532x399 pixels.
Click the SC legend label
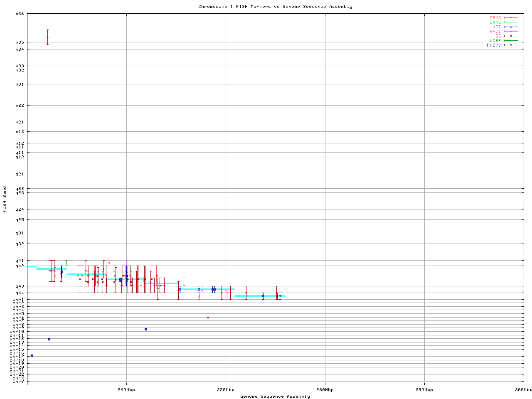[498, 36]
